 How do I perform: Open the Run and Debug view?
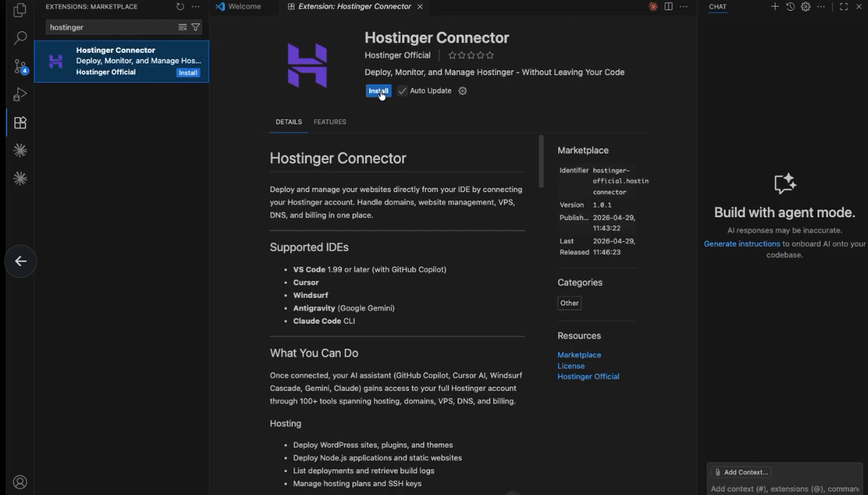pos(20,94)
